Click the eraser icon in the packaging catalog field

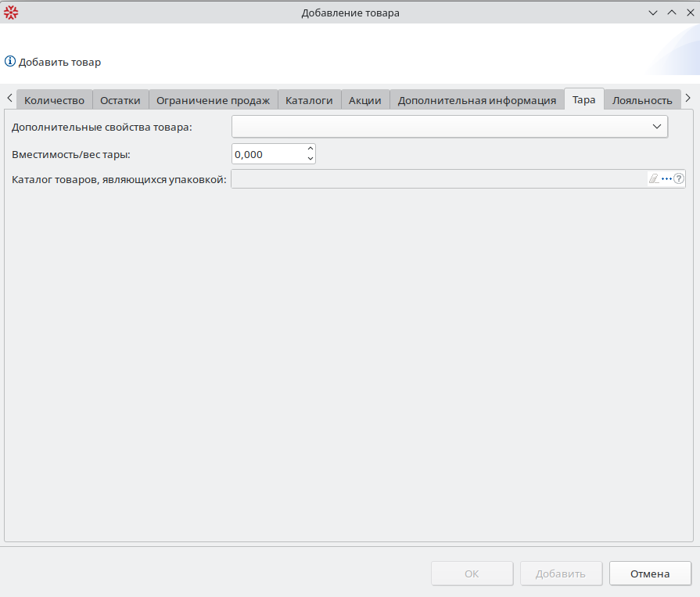[654, 179]
